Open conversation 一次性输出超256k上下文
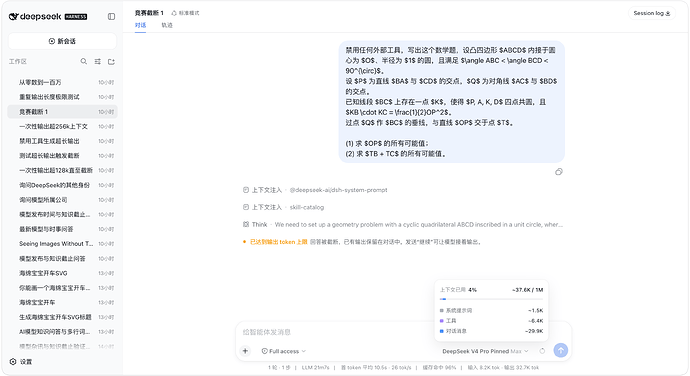This screenshot has width=690, height=376. pos(62,126)
